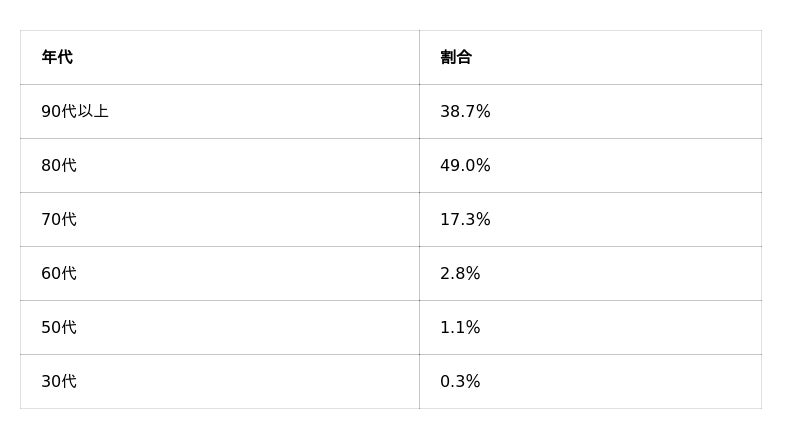Click the youngest age group label
Viewport: 800px width, 439px height.
pos(59,382)
